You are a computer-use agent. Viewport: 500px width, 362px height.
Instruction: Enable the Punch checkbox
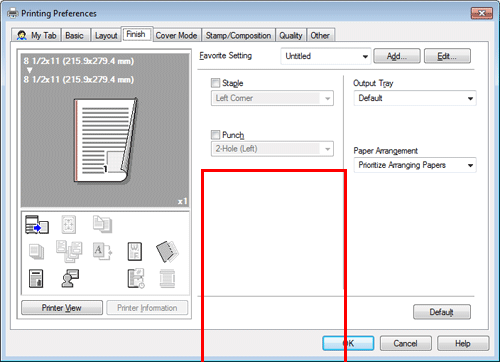(215, 135)
